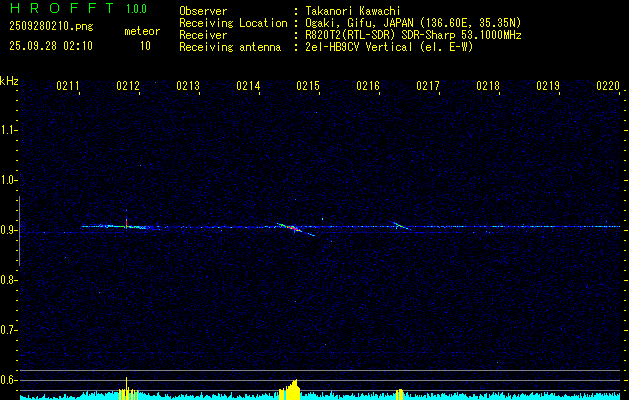Image resolution: width=629 pixels, height=400 pixels.
Task: Click the filename 2509280210.png
Action: coord(51,26)
